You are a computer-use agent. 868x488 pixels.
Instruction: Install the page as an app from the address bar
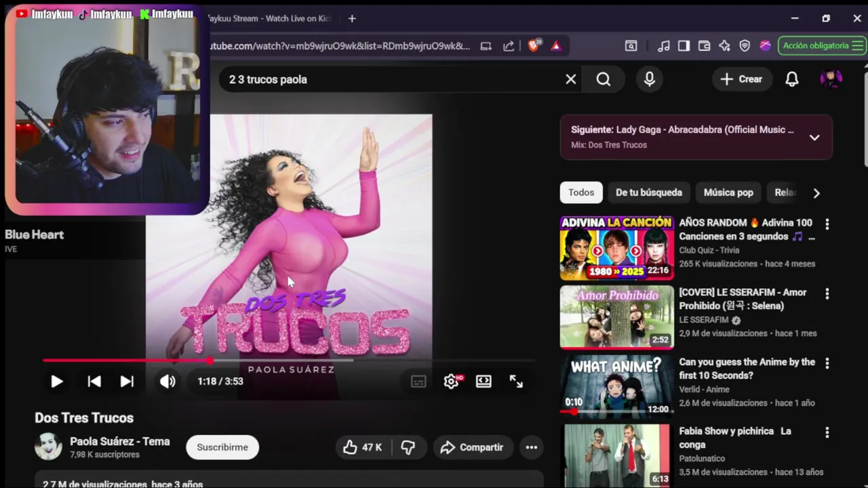(x=486, y=46)
